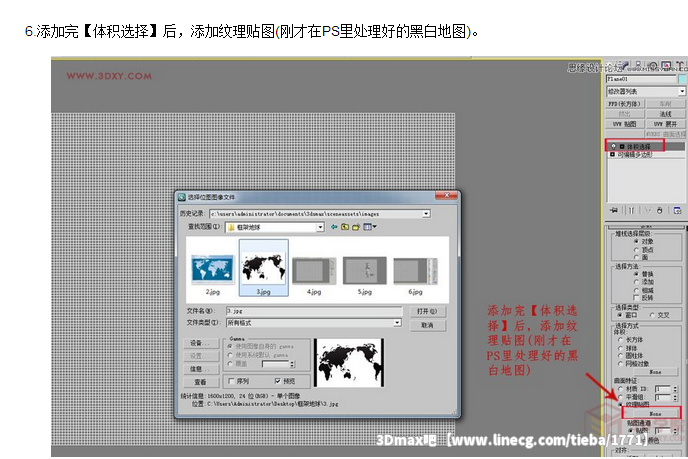
Task: Select the 4.jpg thumbnail
Action: (x=314, y=276)
